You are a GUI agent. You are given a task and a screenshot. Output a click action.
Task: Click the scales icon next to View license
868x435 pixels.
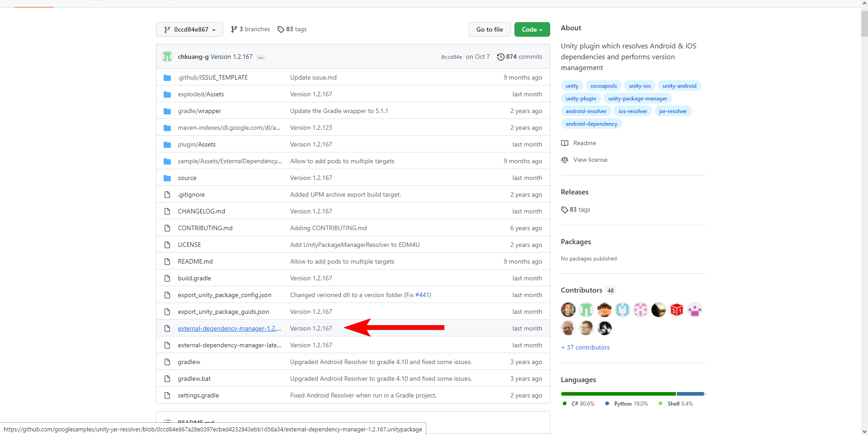564,160
